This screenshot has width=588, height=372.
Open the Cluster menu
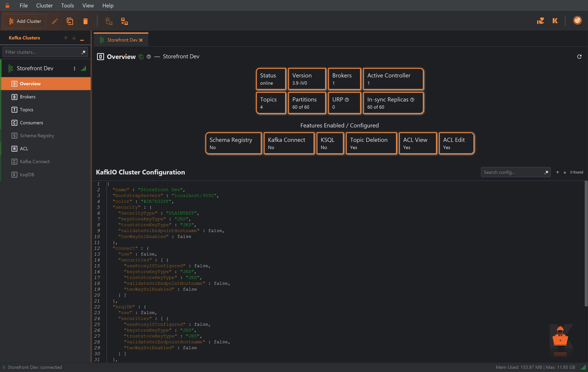[44, 5]
